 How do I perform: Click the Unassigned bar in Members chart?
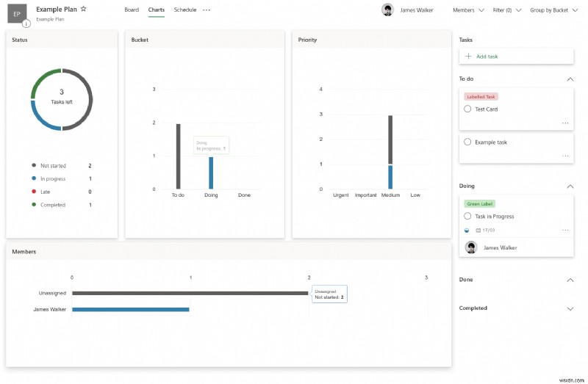[190, 293]
